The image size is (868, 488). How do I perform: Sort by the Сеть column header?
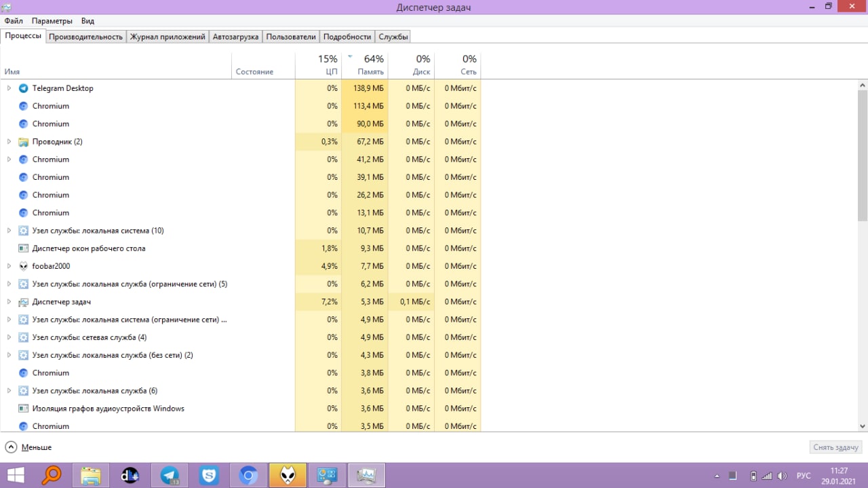(x=458, y=65)
